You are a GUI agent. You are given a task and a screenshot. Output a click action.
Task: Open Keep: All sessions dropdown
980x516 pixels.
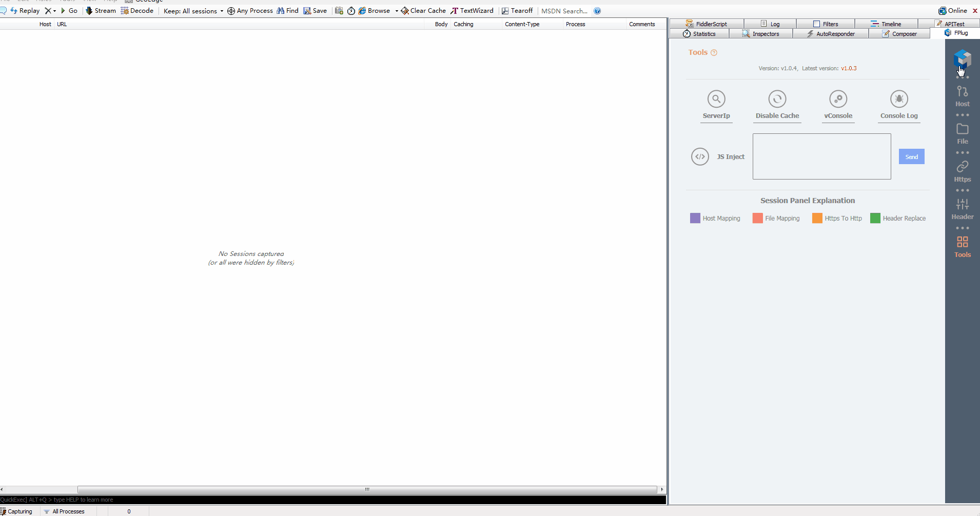[193, 11]
